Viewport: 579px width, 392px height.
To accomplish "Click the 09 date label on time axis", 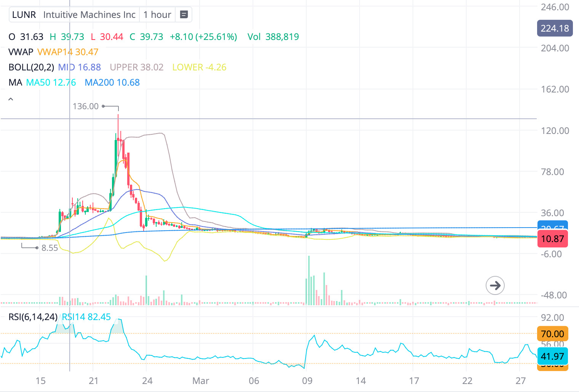I will click(307, 381).
